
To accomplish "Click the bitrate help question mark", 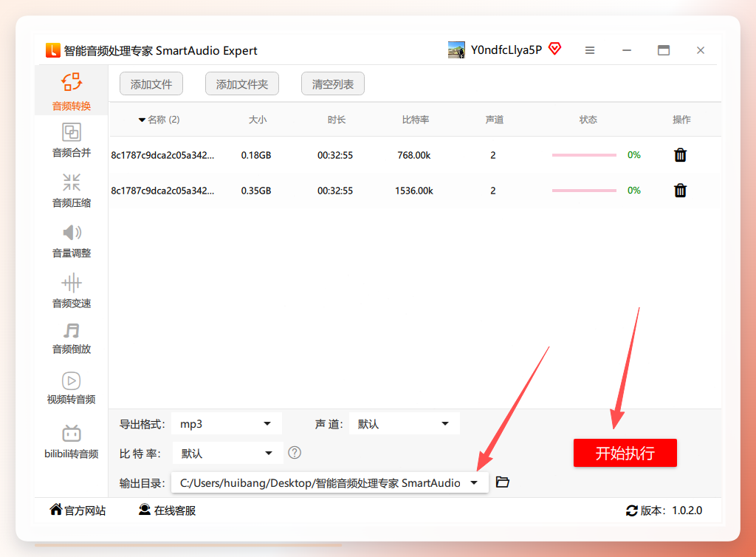I will (x=295, y=452).
